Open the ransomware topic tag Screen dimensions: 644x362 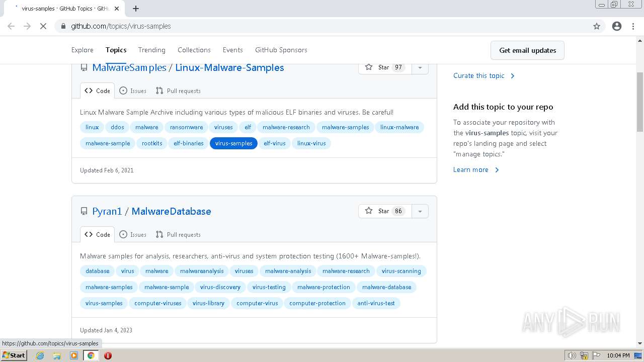[187, 127]
